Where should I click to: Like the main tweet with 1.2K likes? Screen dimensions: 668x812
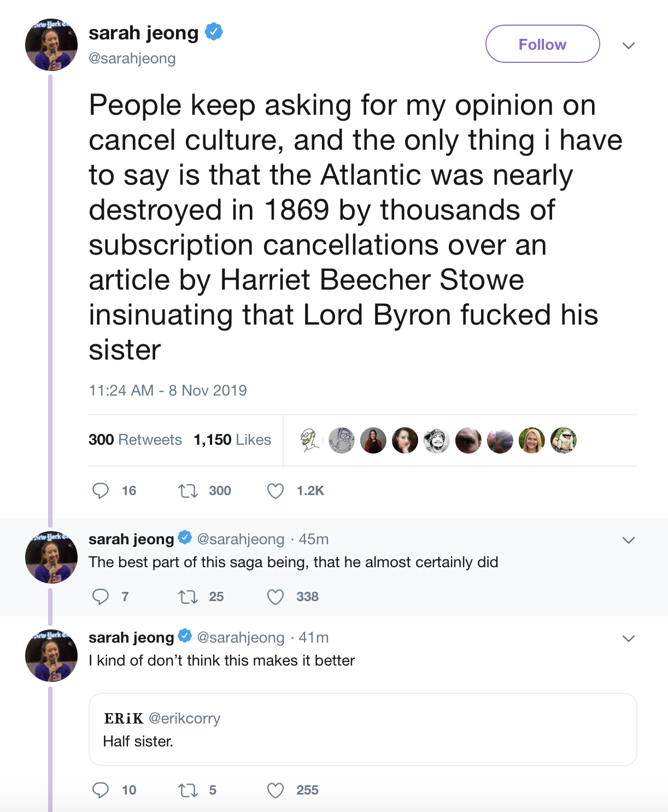[276, 491]
